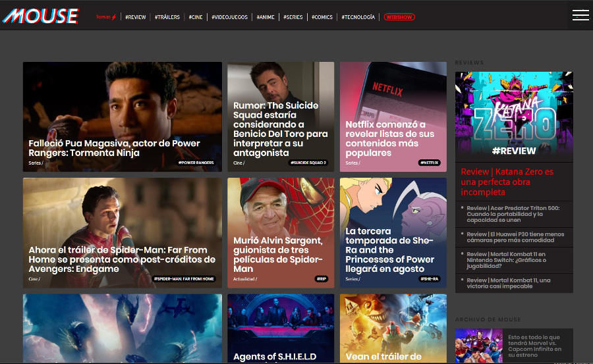Click the Katana Zero review image
This screenshot has width=593, height=364.
[514, 117]
